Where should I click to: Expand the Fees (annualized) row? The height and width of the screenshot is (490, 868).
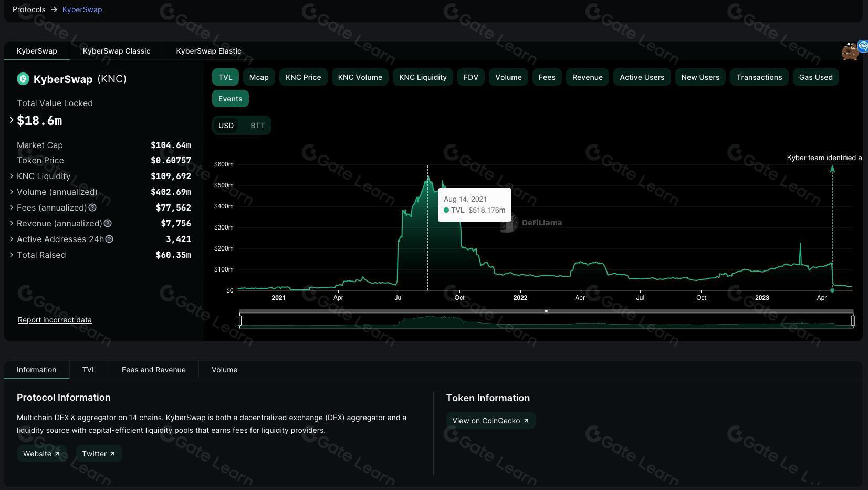point(12,207)
